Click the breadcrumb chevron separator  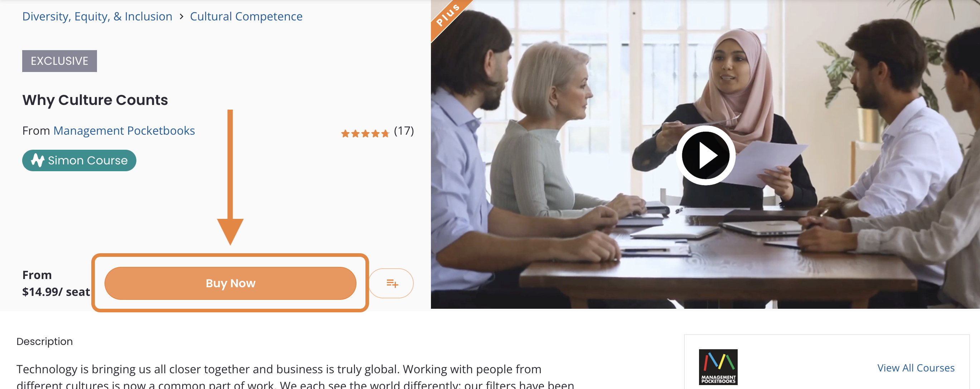[x=181, y=16]
